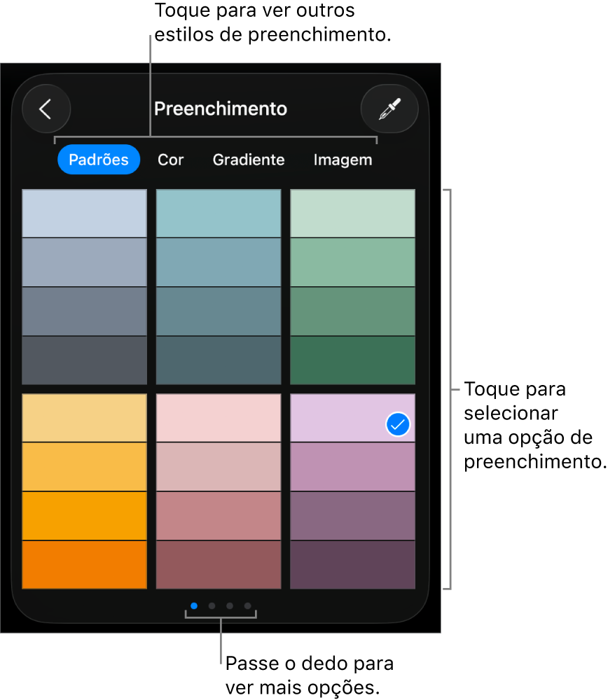Switch to the Imagem tab
Screen dimensions: 615x700
pos(343,160)
